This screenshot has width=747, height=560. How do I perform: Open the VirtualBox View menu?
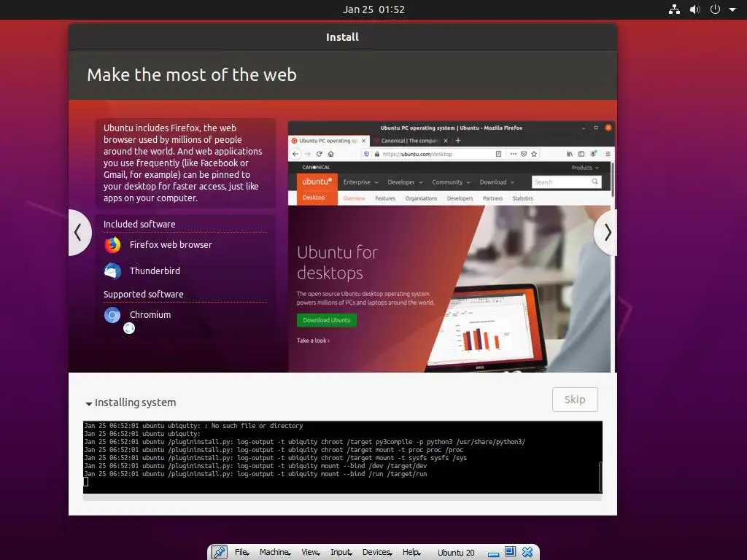tap(311, 552)
